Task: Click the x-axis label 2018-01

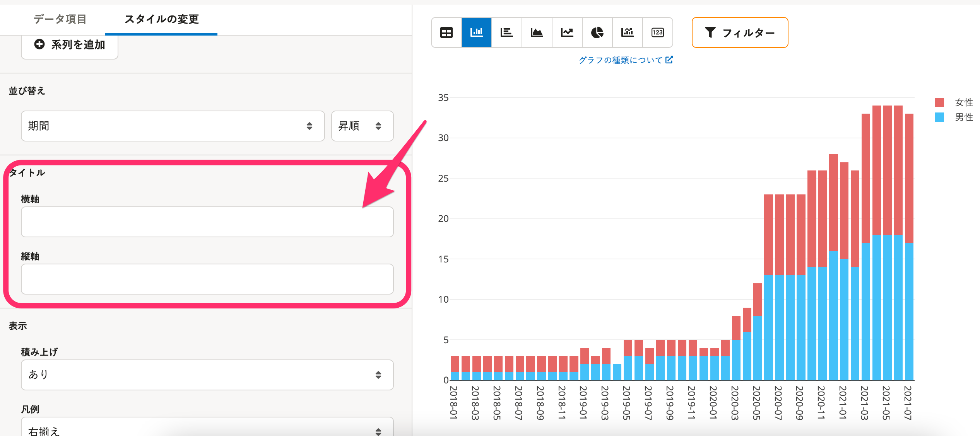Action: [454, 402]
